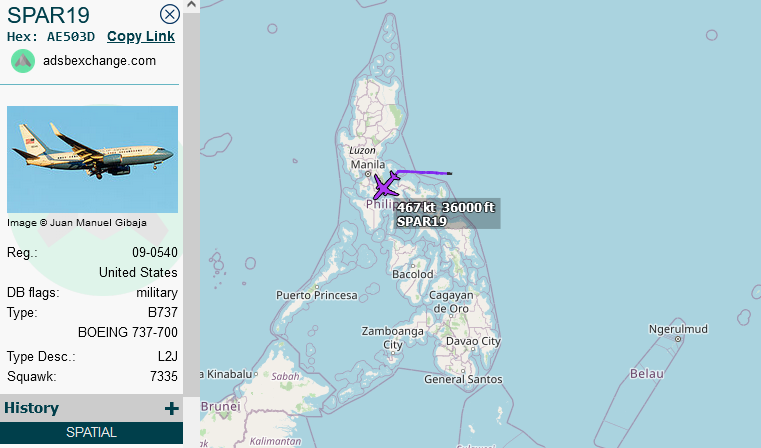Click the Squawk 7335 value
Image resolution: width=761 pixels, height=448 pixels.
click(164, 376)
